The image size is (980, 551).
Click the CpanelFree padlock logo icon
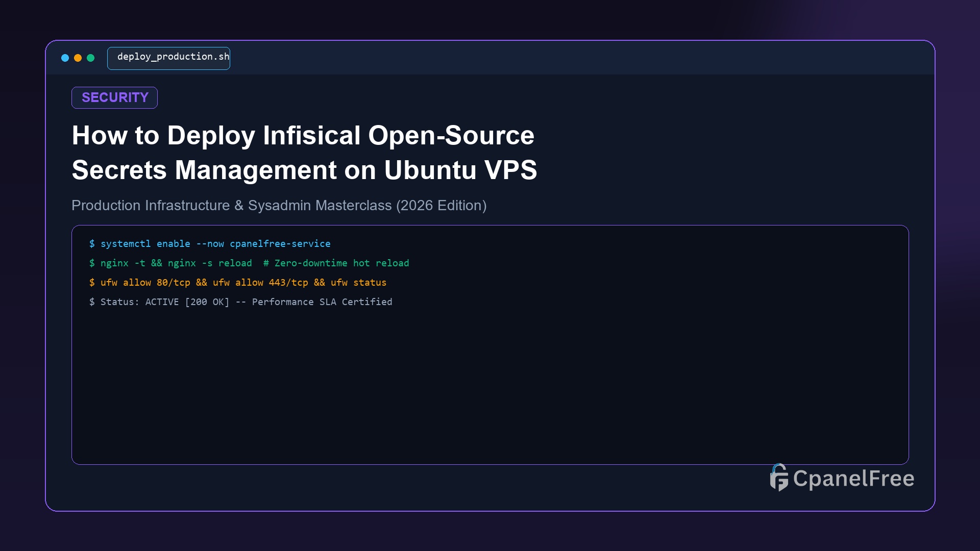pos(779,478)
